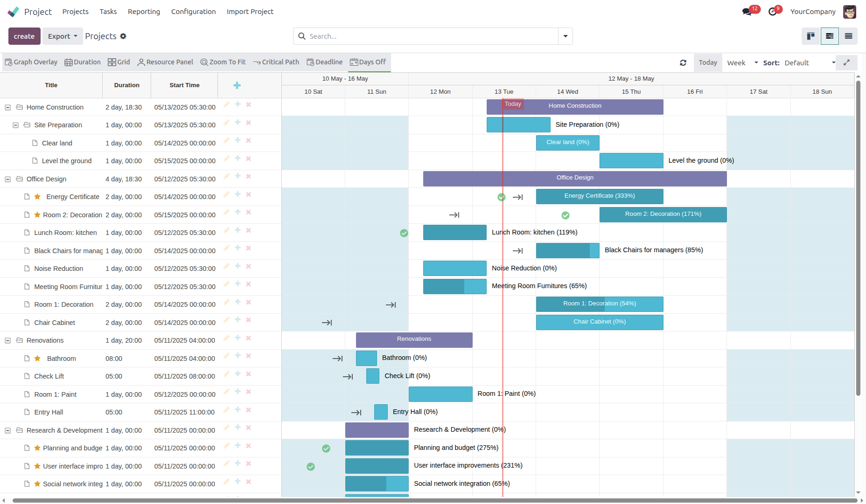This screenshot has width=866, height=504.
Task: Click the Today button
Action: (x=707, y=62)
